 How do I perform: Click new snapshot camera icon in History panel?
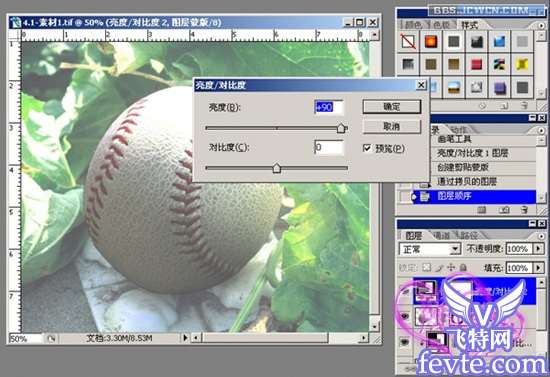coord(504,210)
